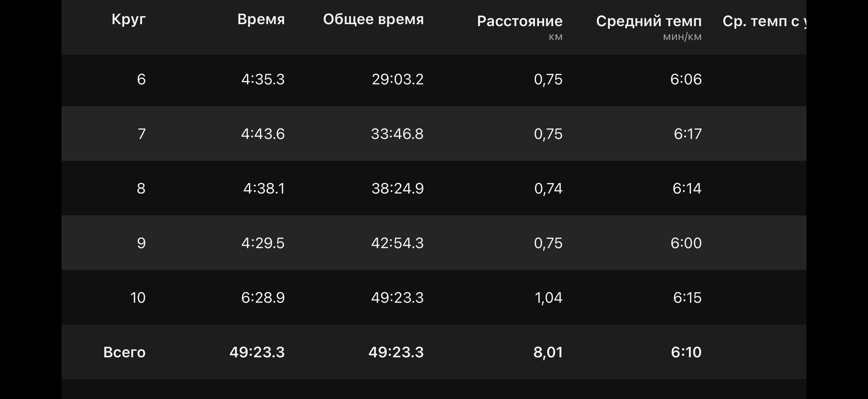Click the Общее время column header

(x=373, y=20)
